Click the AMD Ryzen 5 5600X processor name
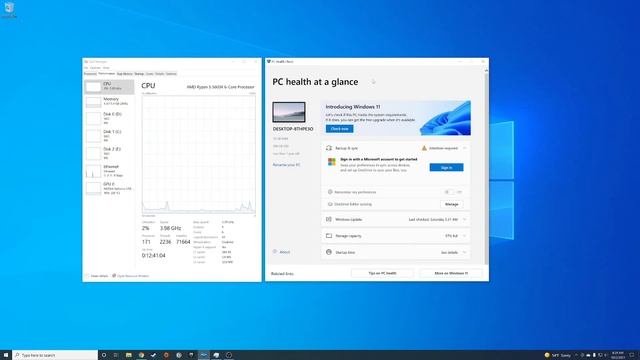Image resolution: width=640 pixels, height=360 pixels. 220,87
